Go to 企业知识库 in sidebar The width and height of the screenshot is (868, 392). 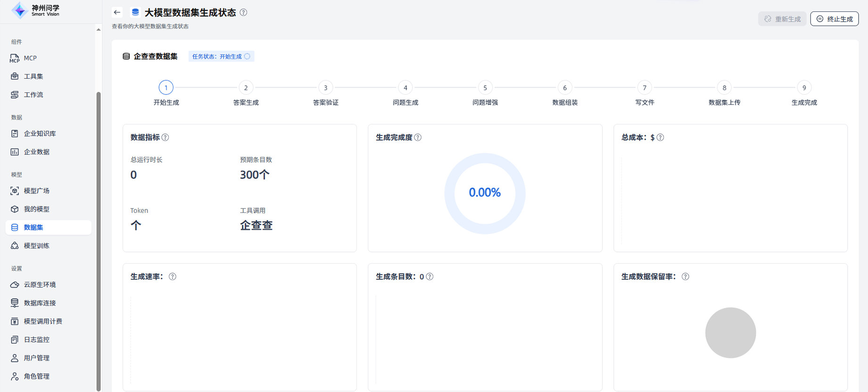[40, 133]
